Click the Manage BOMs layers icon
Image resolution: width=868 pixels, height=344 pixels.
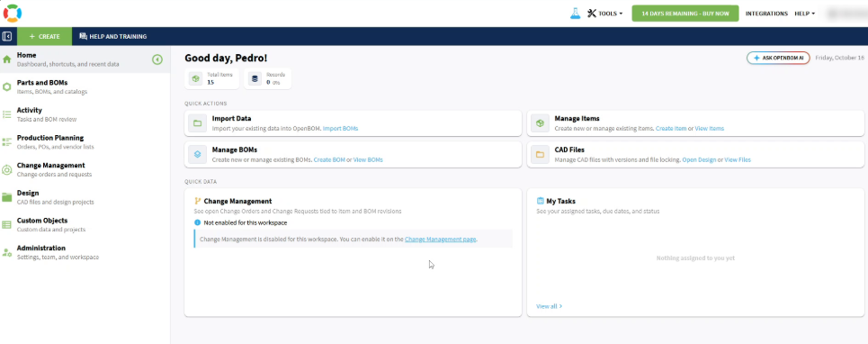click(198, 154)
